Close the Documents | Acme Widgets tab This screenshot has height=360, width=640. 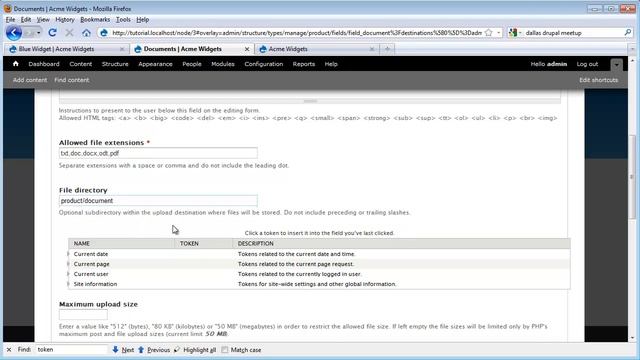(x=247, y=49)
